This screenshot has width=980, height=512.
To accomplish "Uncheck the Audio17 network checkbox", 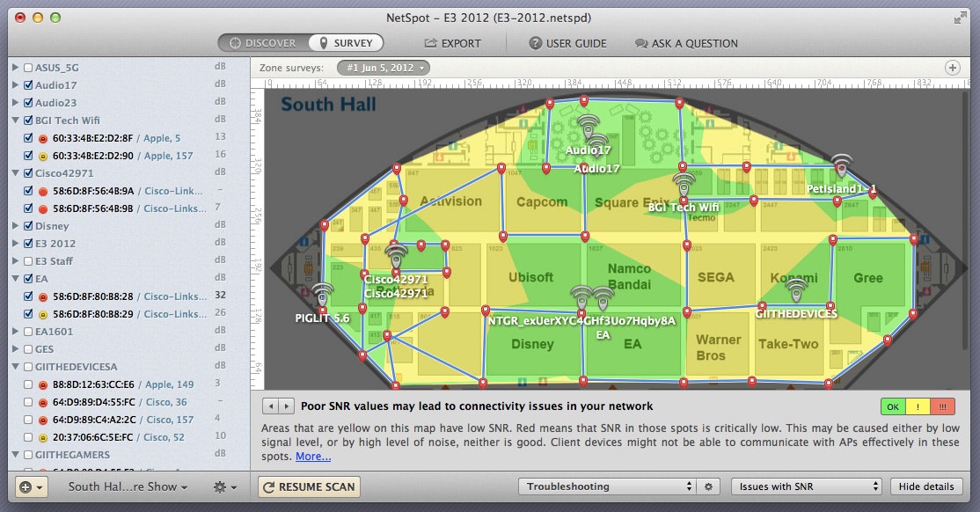I will click(x=27, y=85).
